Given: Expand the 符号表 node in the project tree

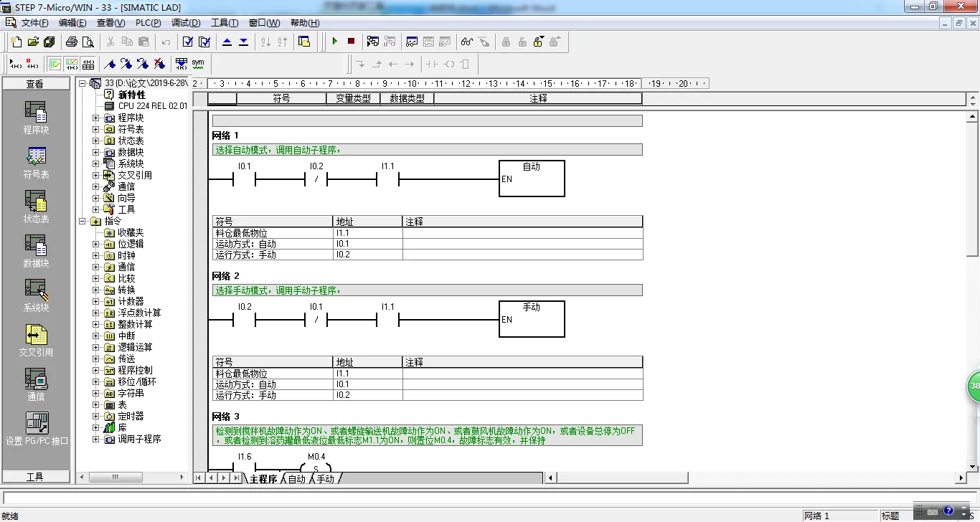Looking at the screenshot, I should point(95,129).
